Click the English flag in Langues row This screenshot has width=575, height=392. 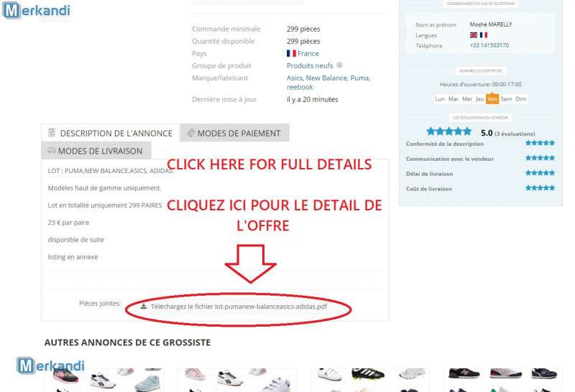474,35
